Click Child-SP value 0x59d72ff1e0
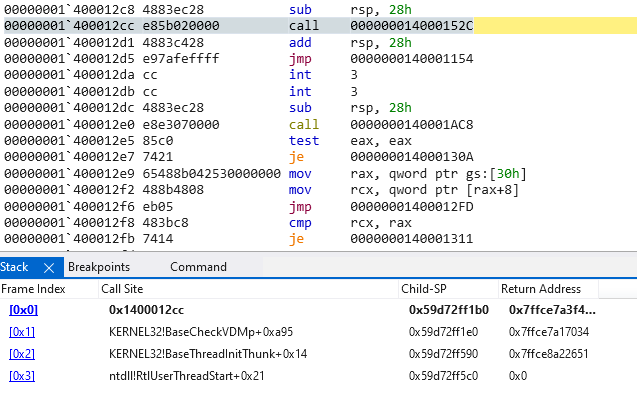This screenshot has width=637, height=408. pos(444,332)
